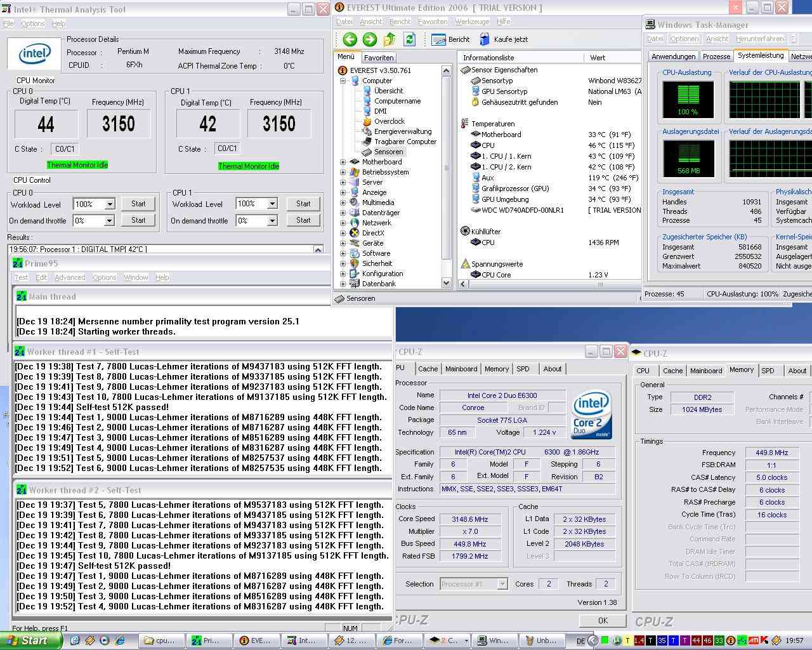Click Kühllüfter fan icon in sensor list
The width and height of the screenshot is (812, 650).
466,232
